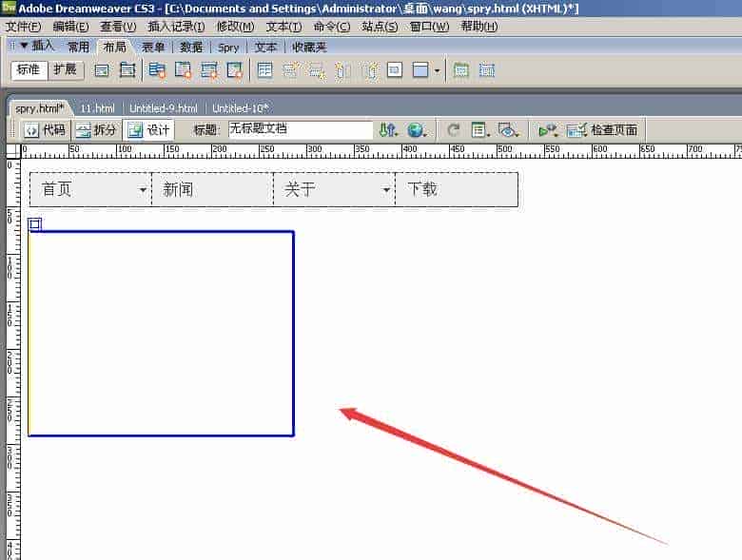Screen dimensions: 742x560
Task: Select the 首页 Spry menu item
Action: pos(90,189)
